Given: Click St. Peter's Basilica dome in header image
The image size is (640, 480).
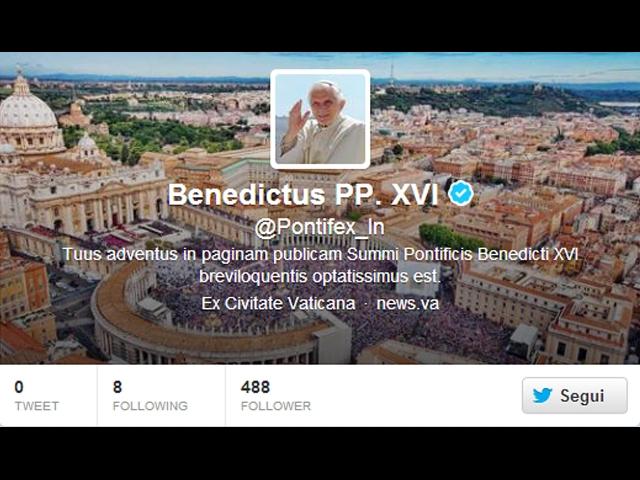Looking at the screenshot, I should click(x=27, y=108).
